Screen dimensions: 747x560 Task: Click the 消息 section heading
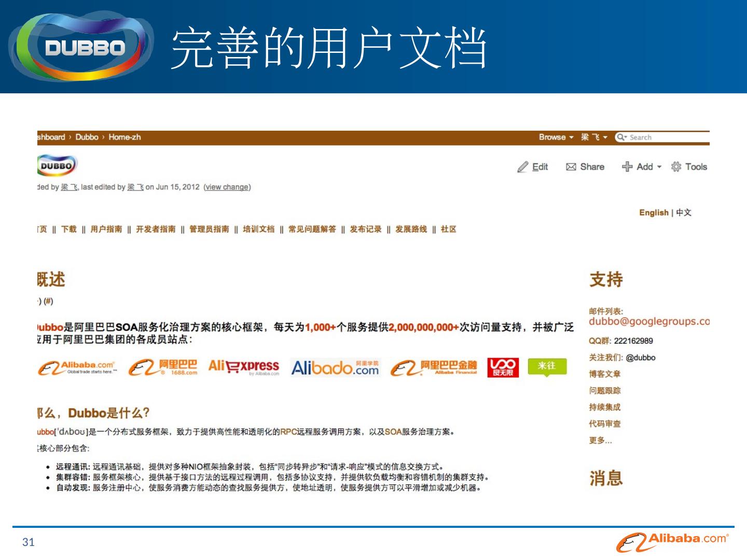click(606, 478)
